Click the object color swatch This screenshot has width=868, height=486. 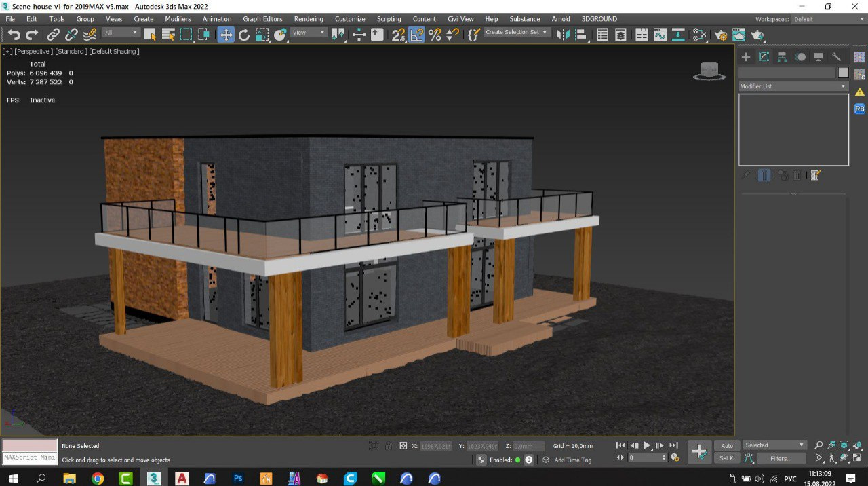pos(843,73)
